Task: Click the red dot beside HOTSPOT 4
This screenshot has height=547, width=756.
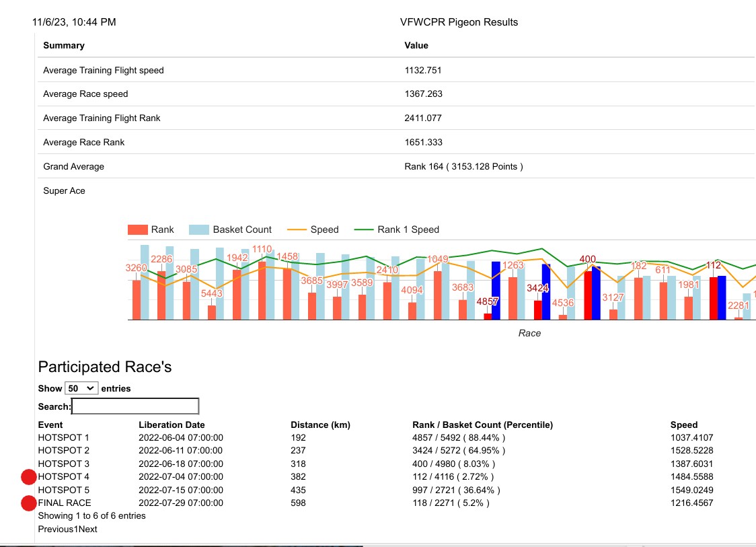Action: [28, 477]
